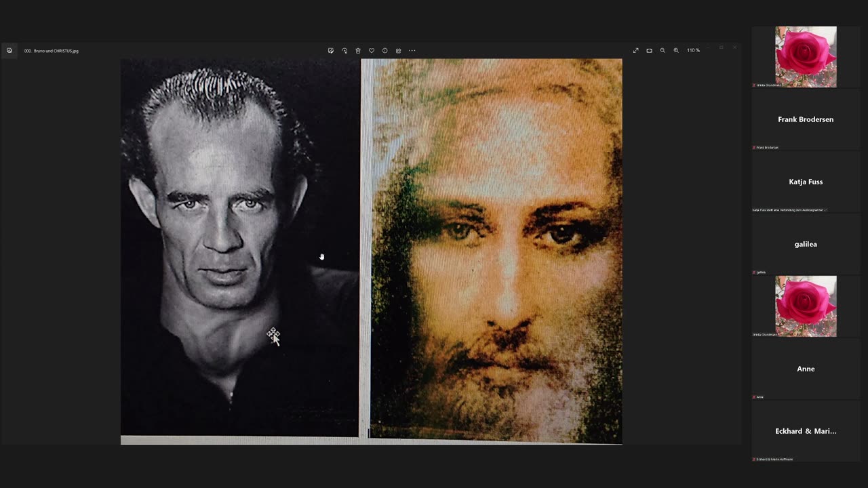The height and width of the screenshot is (488, 868).
Task: Open the Edit image tool
Action: tap(331, 51)
